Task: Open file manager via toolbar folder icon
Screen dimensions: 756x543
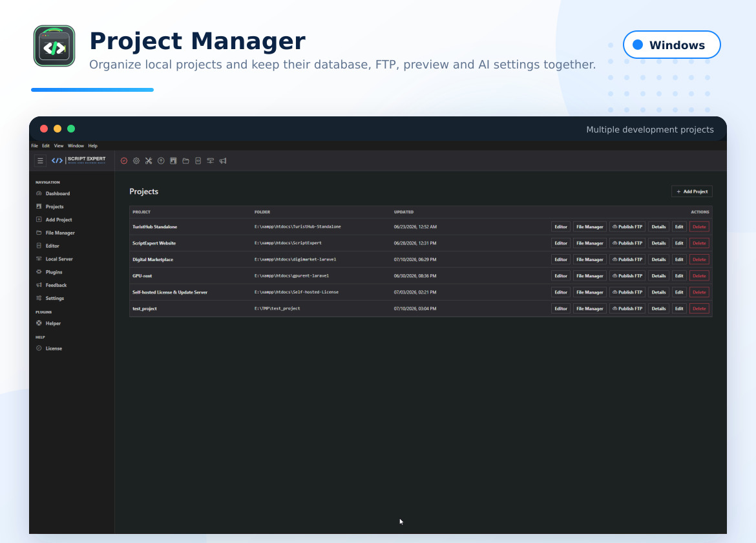Action: 185,161
